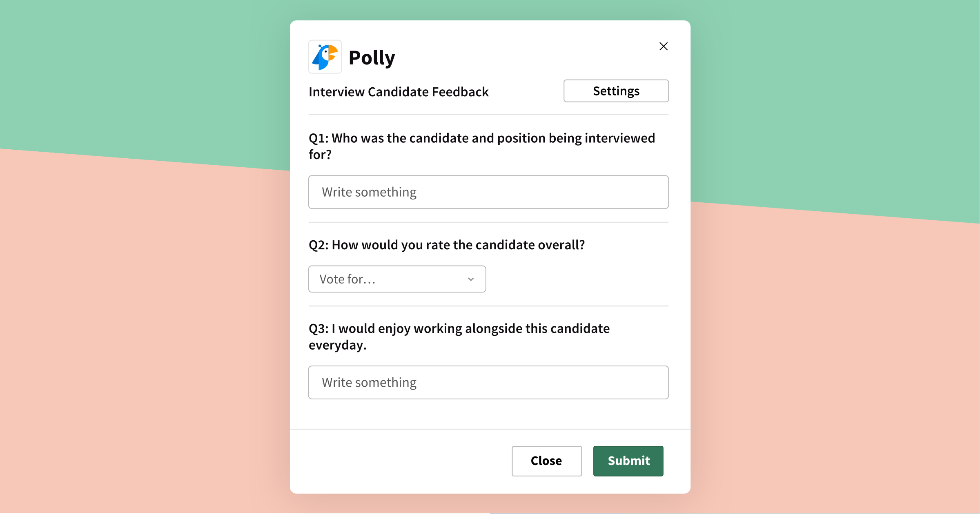Open the Settings for this poll
The image size is (980, 514).
(x=616, y=91)
